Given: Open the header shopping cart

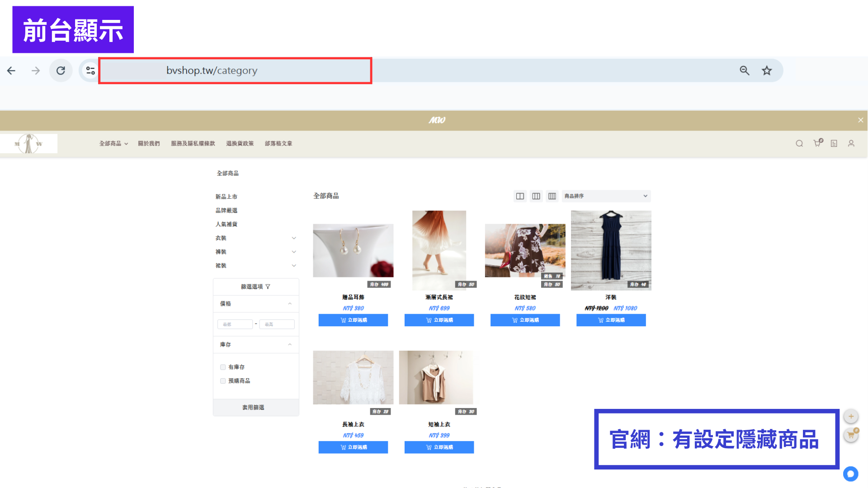Looking at the screenshot, I should click(817, 143).
